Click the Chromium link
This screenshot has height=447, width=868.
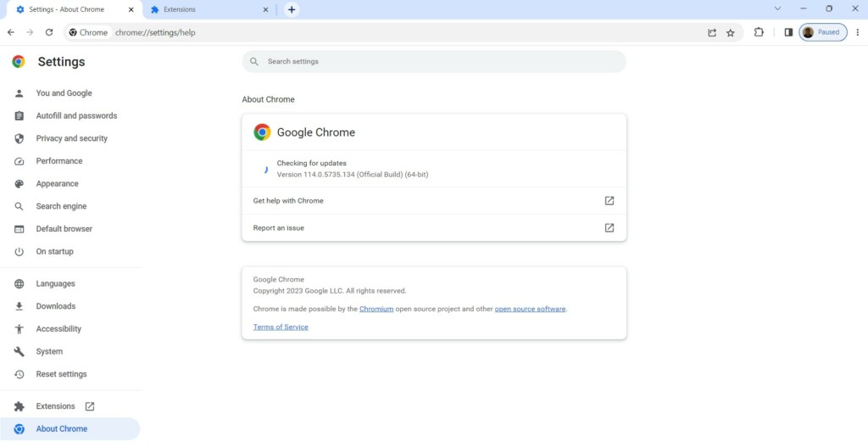376,309
